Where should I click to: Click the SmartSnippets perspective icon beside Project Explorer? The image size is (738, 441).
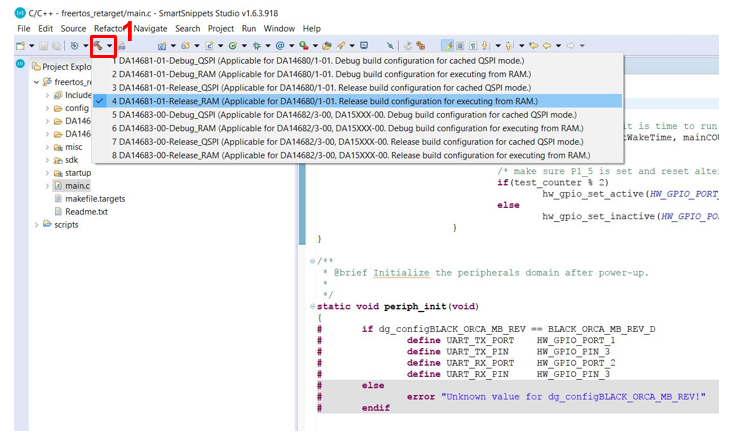20,64
